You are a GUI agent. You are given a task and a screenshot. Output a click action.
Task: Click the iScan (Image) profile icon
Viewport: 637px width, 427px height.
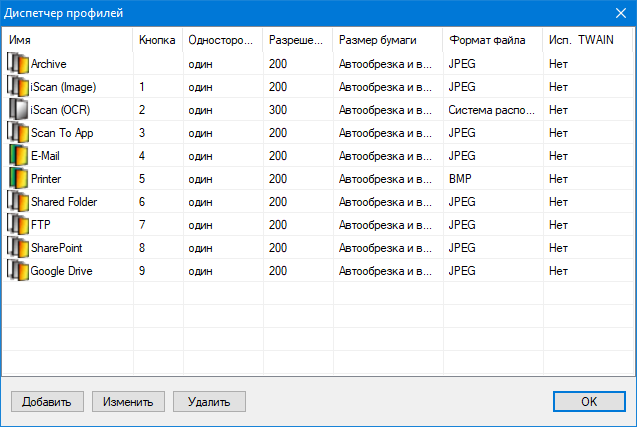click(18, 86)
